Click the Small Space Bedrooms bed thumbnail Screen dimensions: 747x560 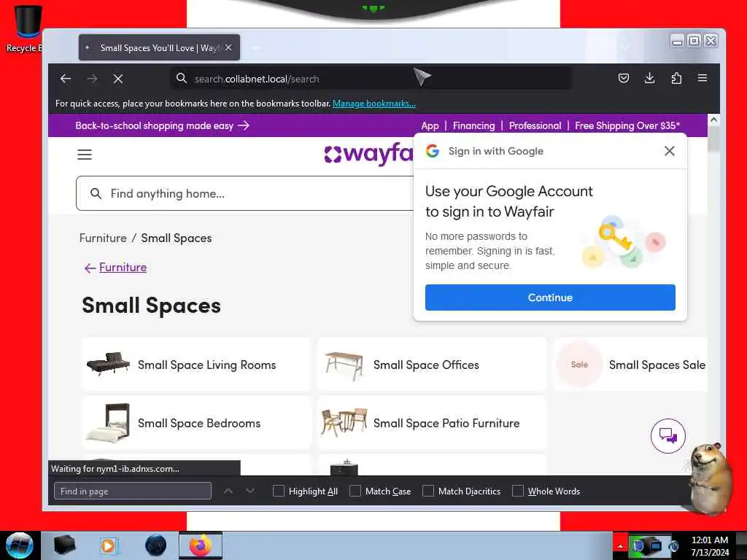coord(109,423)
